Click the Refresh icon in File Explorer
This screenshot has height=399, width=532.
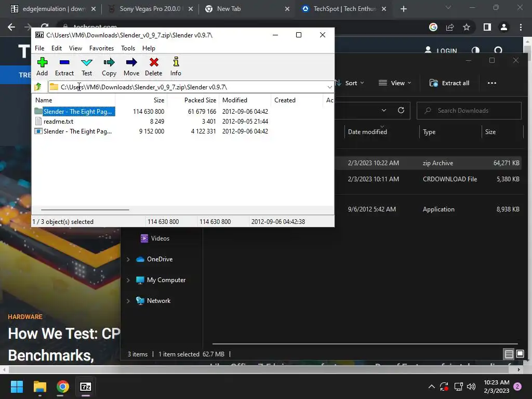401,110
